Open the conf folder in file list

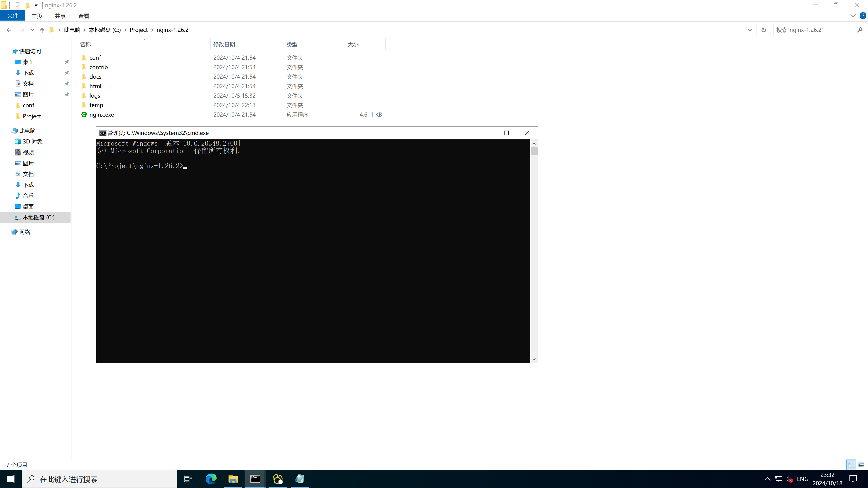coord(95,58)
